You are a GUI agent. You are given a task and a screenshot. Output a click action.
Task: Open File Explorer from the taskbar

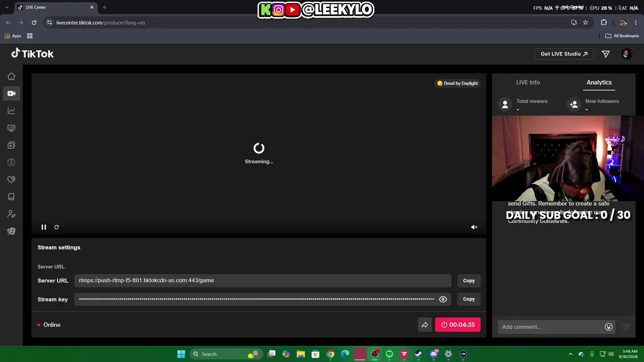coord(300,354)
